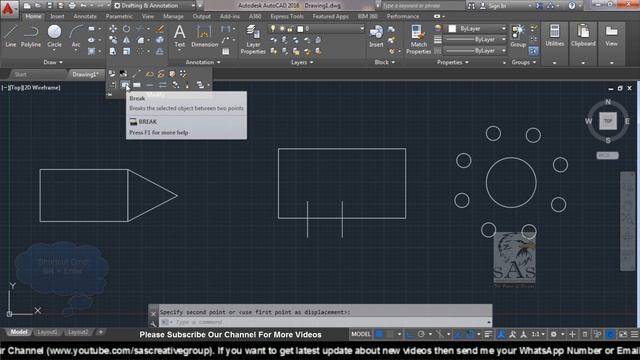
Task: Open the Annotate ribbon tab
Action: tap(84, 16)
